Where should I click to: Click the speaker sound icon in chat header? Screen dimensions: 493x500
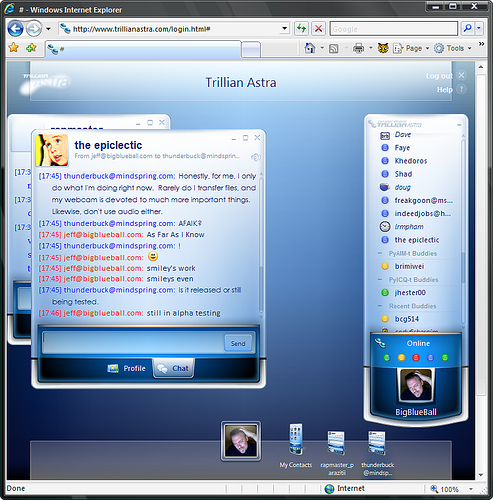pos(256,157)
